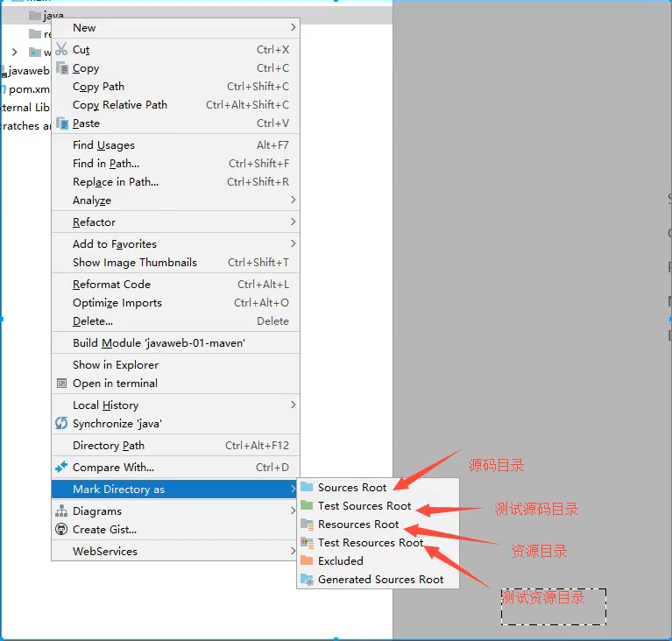
Task: Click the Diagrams hierarchy icon
Action: [x=61, y=511]
